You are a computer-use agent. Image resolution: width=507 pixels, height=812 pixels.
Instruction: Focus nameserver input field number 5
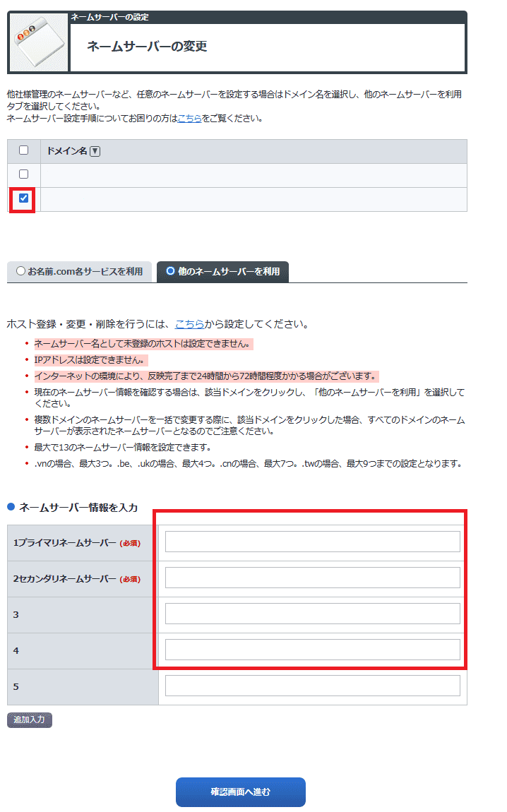pyautogui.click(x=312, y=686)
